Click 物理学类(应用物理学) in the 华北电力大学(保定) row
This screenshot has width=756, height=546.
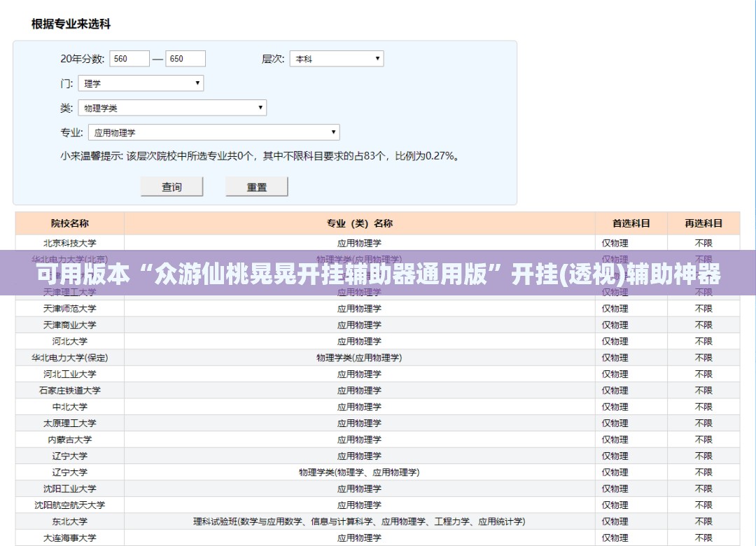click(x=359, y=358)
